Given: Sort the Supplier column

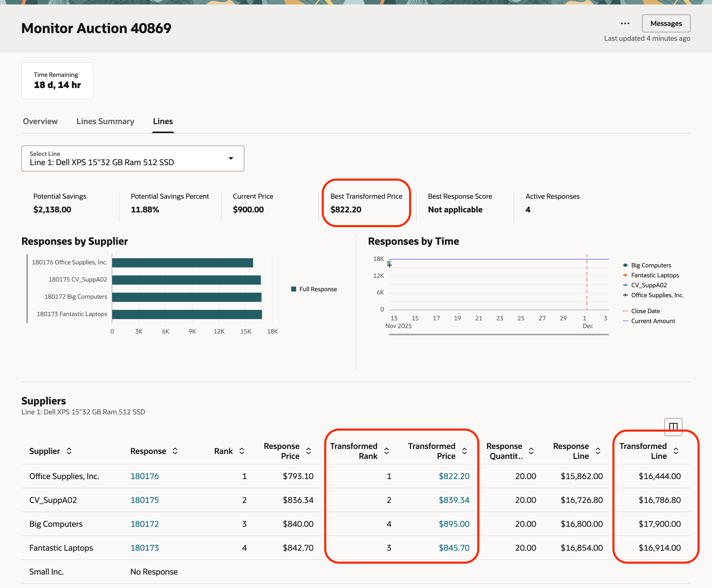Looking at the screenshot, I should tap(69, 451).
